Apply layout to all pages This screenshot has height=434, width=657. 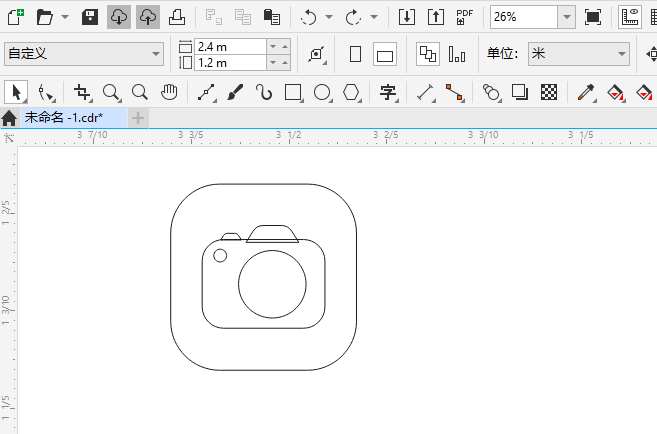point(428,54)
